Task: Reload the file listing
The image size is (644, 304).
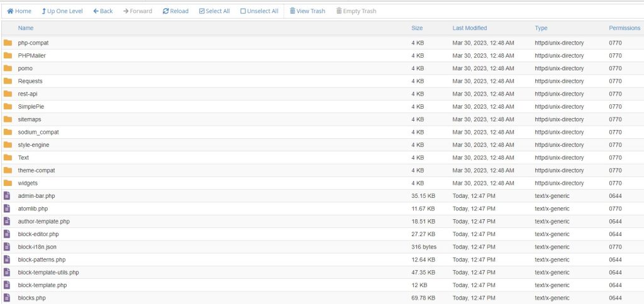Action: coord(175,11)
